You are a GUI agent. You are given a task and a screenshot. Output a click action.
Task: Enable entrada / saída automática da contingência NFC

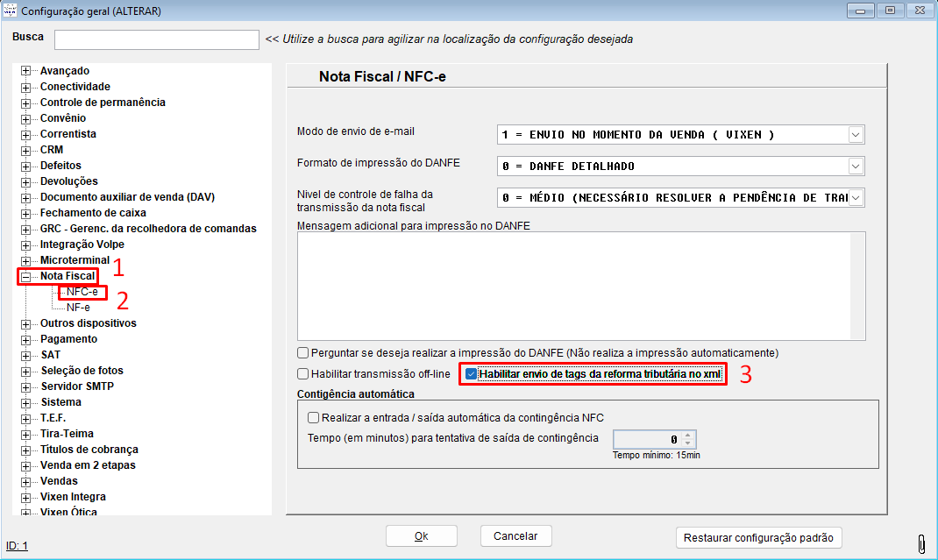click(x=313, y=418)
